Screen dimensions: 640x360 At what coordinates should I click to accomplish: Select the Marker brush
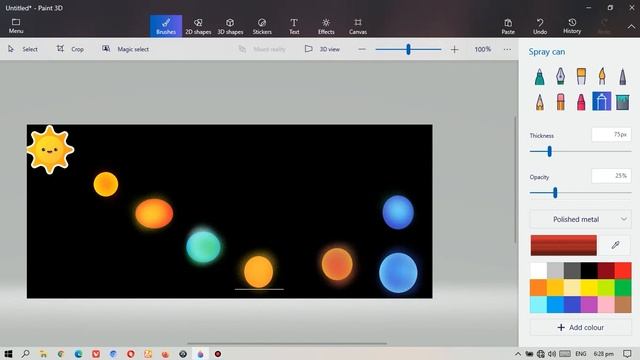tap(540, 77)
